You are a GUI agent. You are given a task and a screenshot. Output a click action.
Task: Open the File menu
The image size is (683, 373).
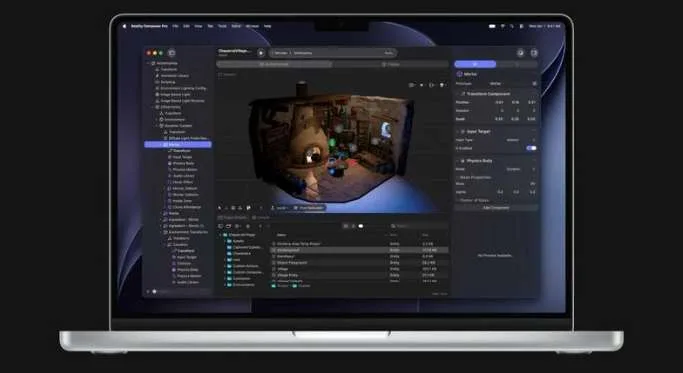[x=175, y=26]
